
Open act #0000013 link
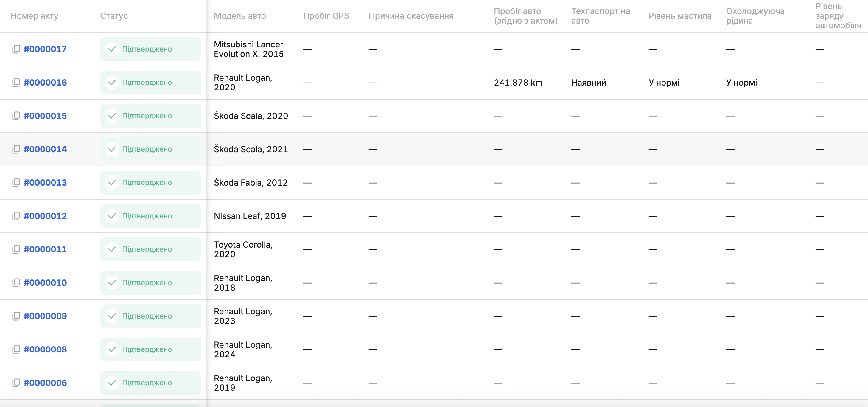pos(45,183)
